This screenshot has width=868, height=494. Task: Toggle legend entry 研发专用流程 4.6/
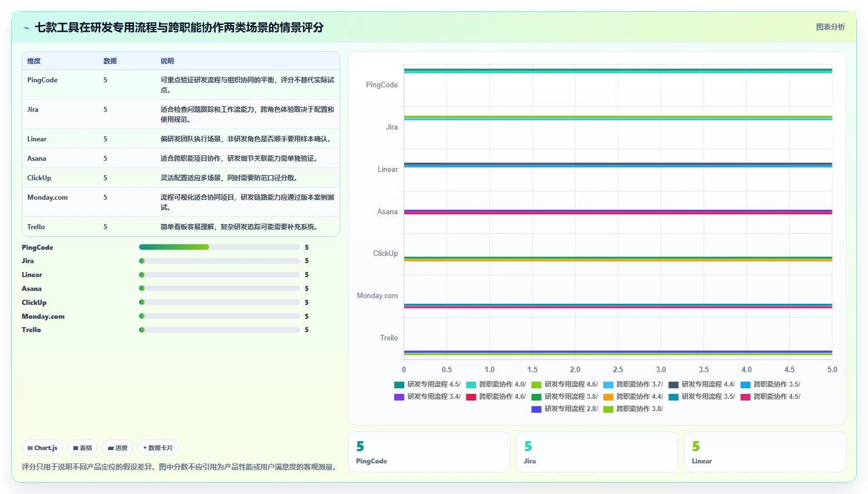(x=564, y=384)
